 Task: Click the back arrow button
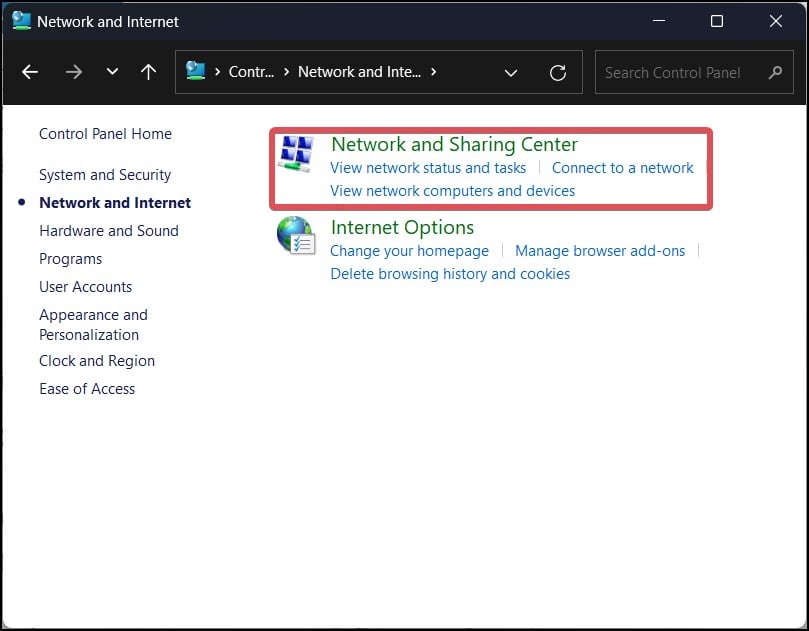point(30,72)
